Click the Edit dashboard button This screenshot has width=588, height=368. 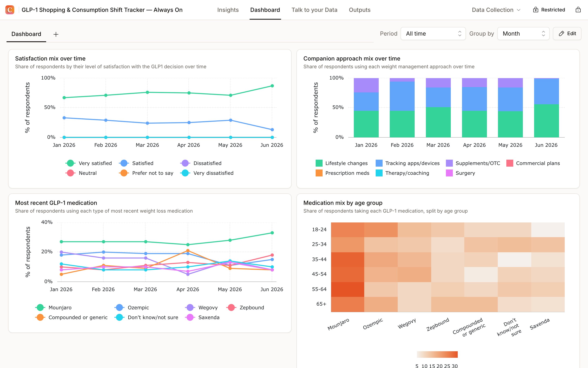567,34
